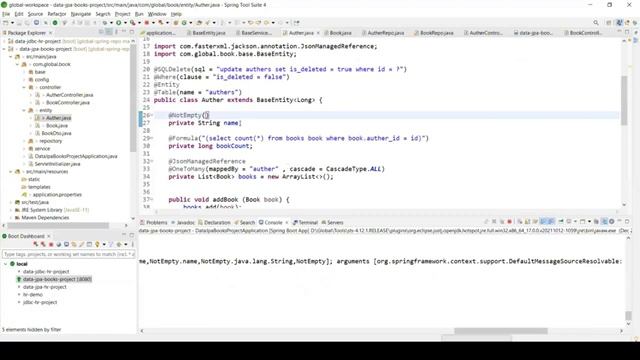The width and height of the screenshot is (640, 360).
Task: Open the New file dropdown arrow
Action: tap(13, 23)
